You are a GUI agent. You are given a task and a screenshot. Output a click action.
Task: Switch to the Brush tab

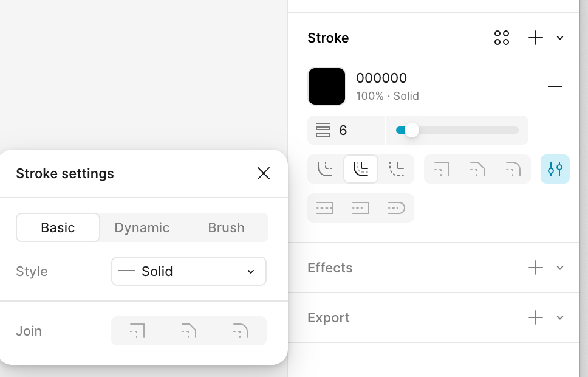[x=226, y=227]
